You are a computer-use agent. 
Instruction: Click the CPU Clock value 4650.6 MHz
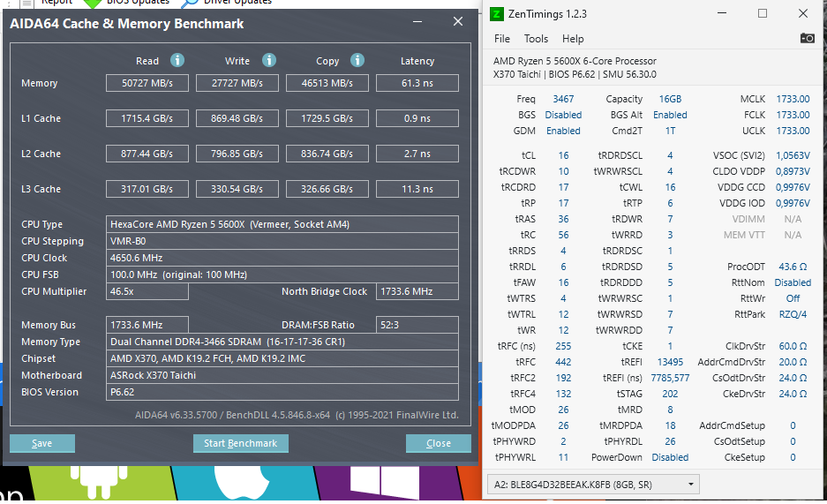coord(282,258)
